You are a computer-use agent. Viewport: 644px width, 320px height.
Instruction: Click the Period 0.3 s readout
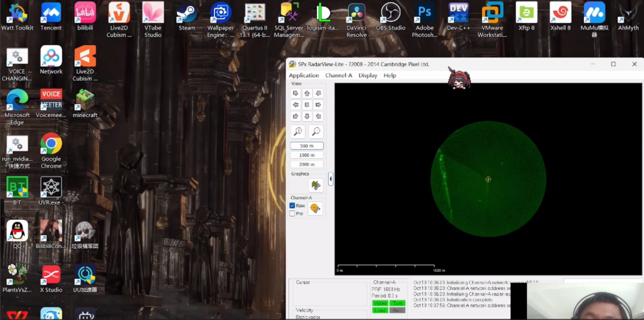385,296
